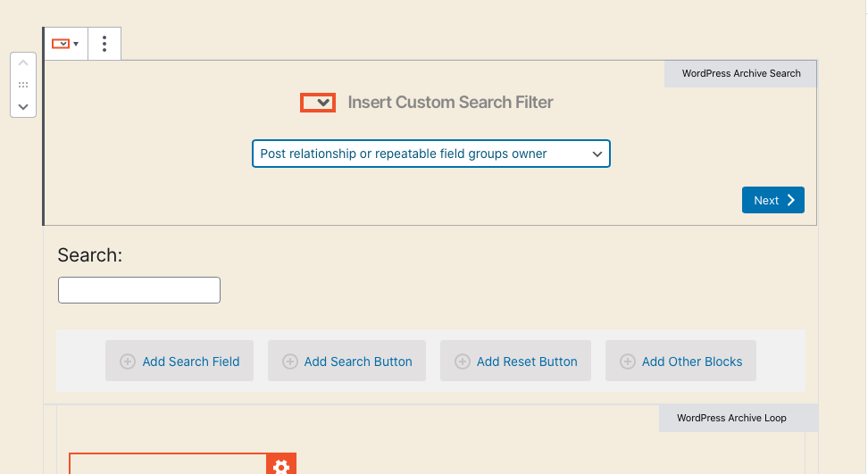Image resolution: width=868 pixels, height=474 pixels.
Task: Click the plus icon in Add Search Field
Action: tap(128, 362)
